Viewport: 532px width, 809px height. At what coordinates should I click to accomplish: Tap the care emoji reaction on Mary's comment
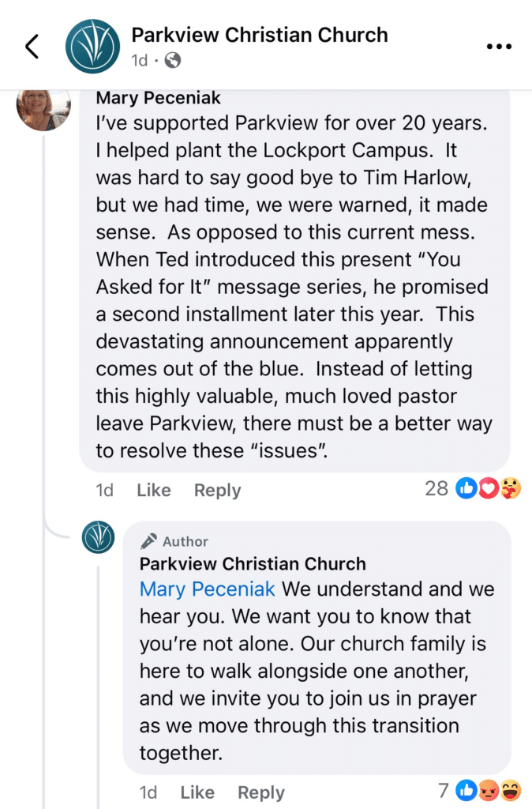click(x=510, y=489)
